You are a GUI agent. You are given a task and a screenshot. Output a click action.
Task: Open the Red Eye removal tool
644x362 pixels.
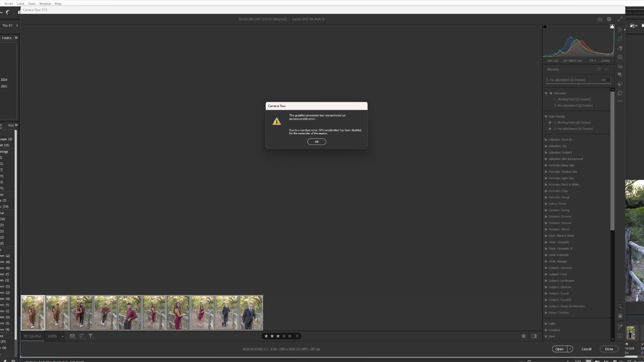(x=620, y=66)
